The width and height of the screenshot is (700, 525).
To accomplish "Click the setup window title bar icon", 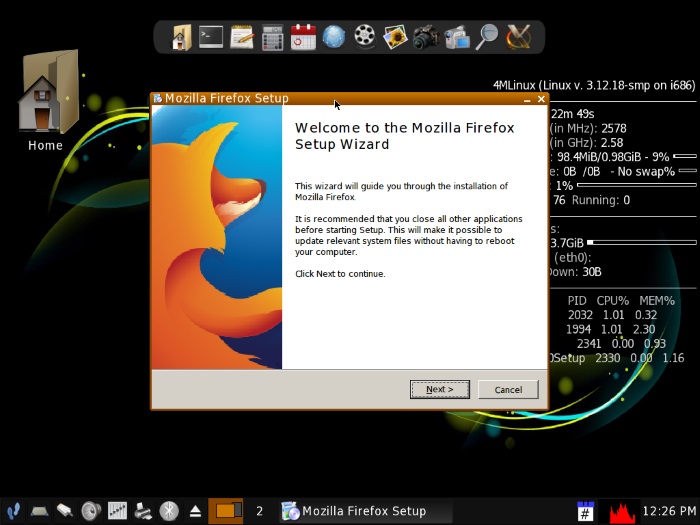I will 157,98.
